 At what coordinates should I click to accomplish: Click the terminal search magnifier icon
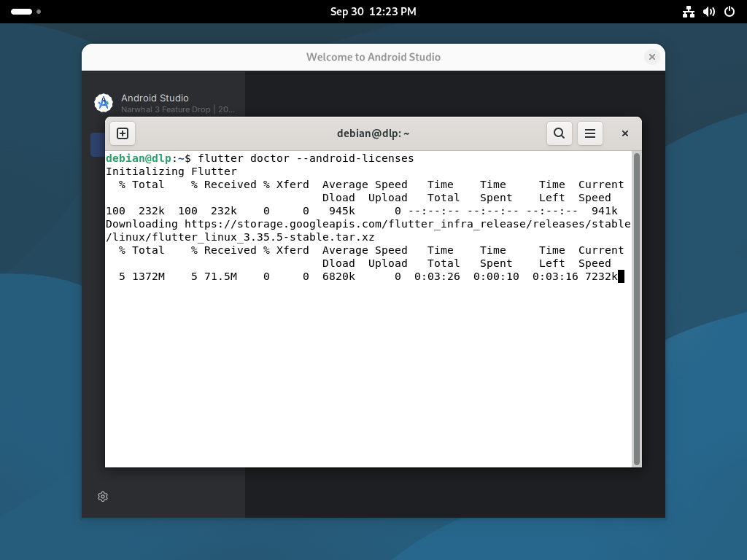point(559,133)
